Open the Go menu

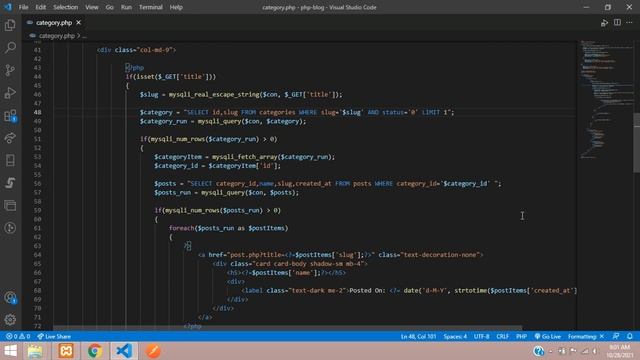pos(109,7)
